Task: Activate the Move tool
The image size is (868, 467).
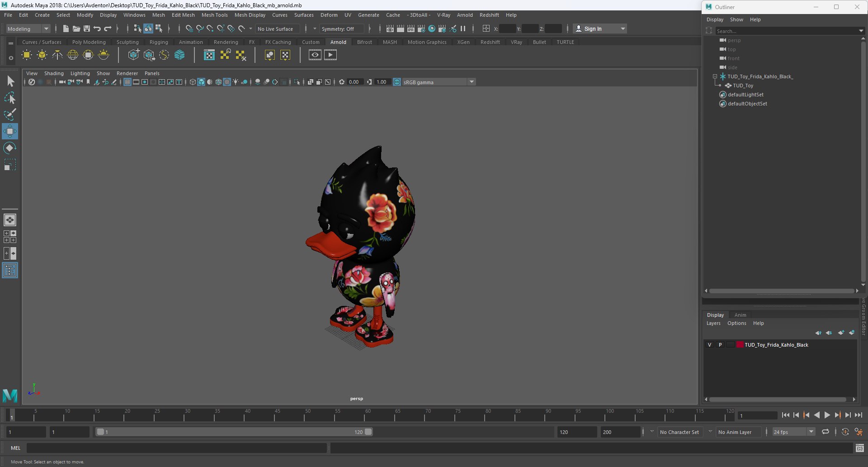Action: 10,131
